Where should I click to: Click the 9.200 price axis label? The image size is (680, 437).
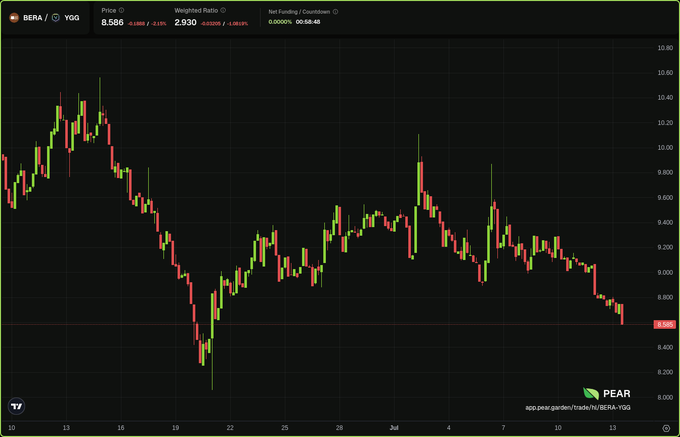coord(665,248)
